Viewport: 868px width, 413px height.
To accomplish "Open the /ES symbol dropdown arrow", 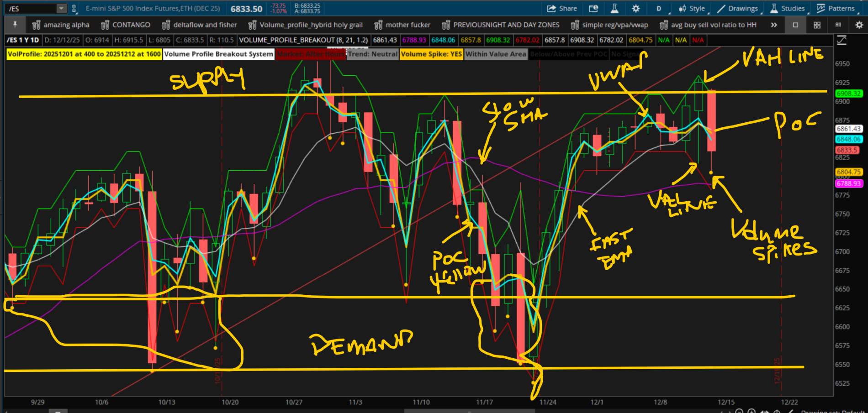I will click(61, 8).
